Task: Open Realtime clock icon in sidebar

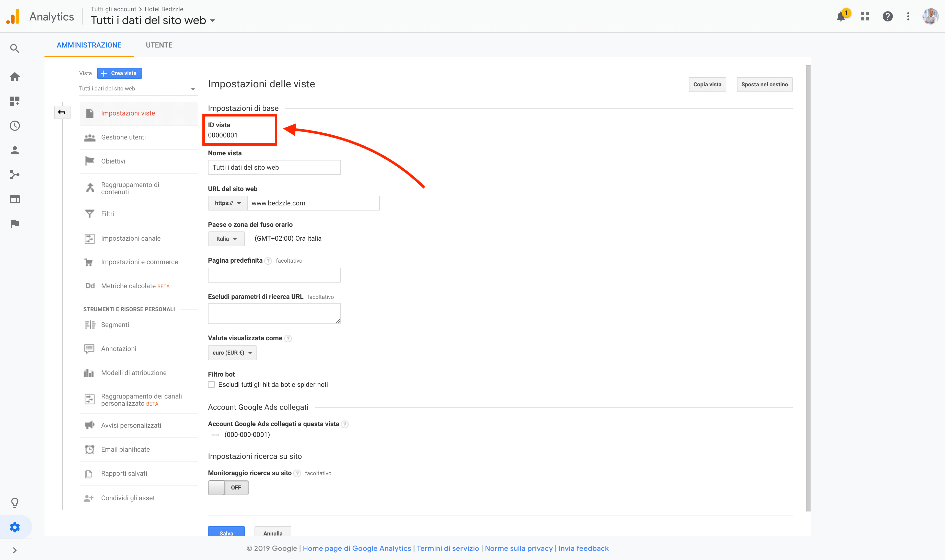Action: (x=15, y=126)
